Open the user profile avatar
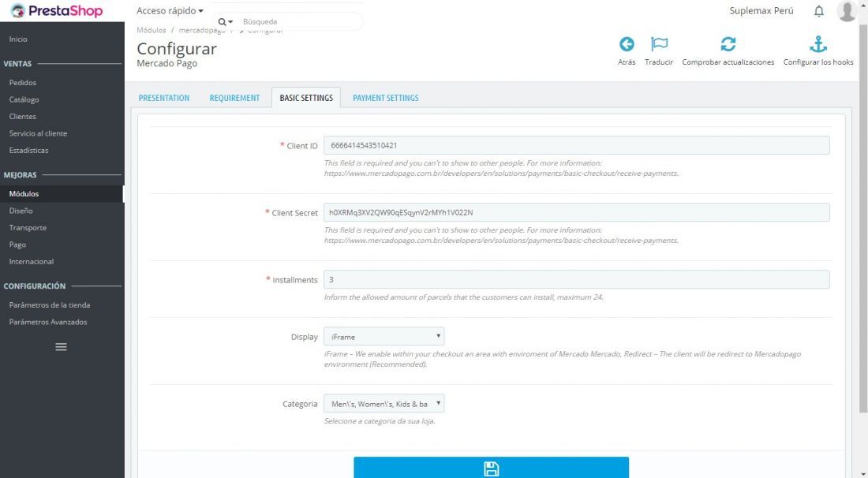868x478 pixels. pos(847,11)
